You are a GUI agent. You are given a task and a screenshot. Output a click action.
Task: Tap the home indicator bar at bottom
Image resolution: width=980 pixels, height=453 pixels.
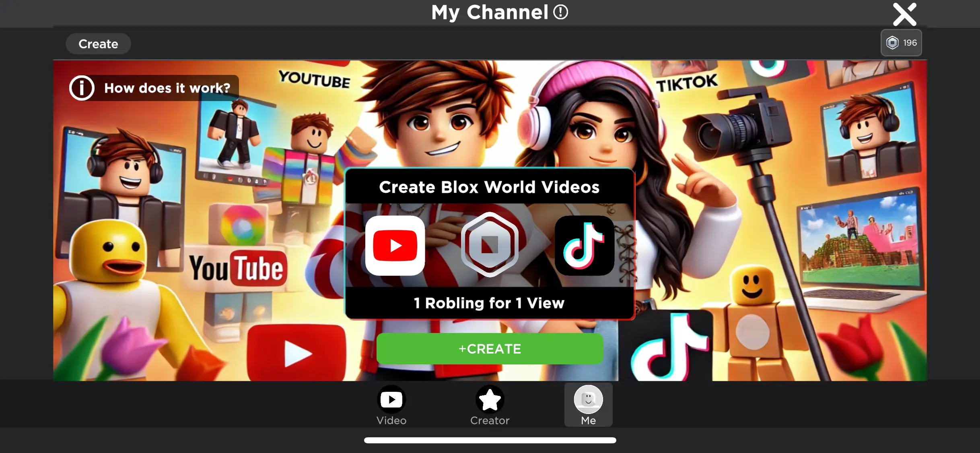(x=490, y=440)
